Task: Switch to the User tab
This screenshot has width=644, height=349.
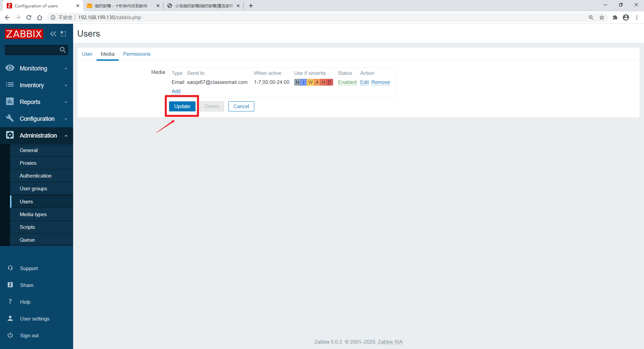Action: tap(87, 54)
